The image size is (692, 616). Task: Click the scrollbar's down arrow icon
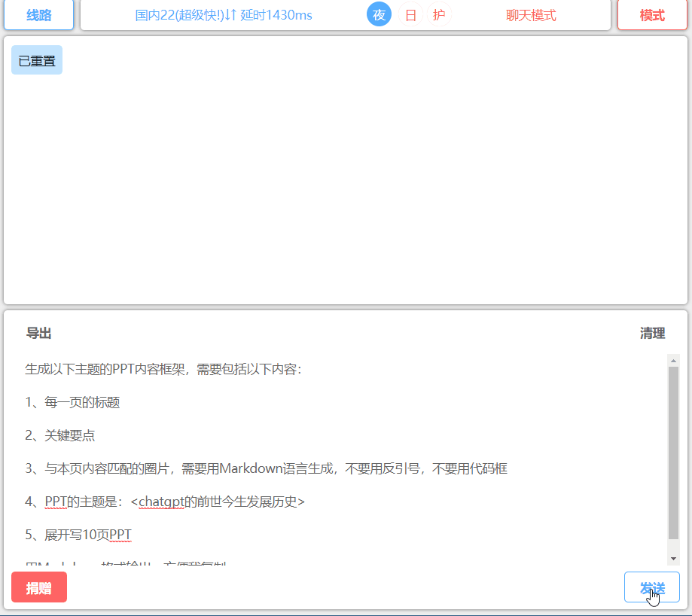[x=675, y=557]
